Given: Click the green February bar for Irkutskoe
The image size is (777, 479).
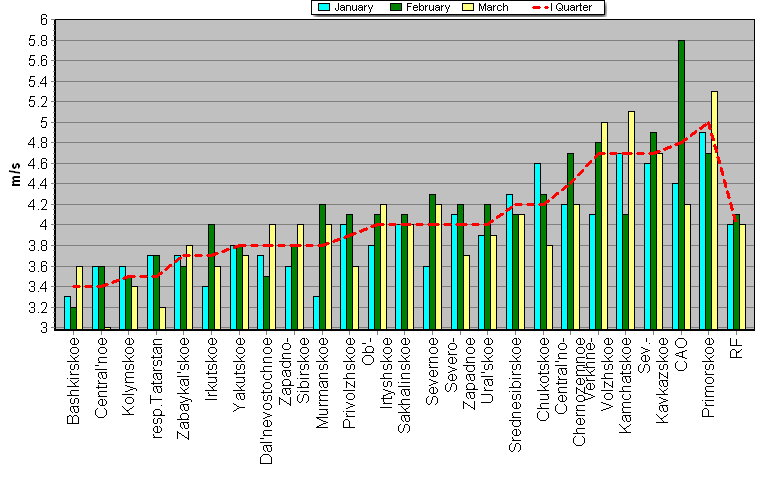Looking at the screenshot, I should point(211,277).
